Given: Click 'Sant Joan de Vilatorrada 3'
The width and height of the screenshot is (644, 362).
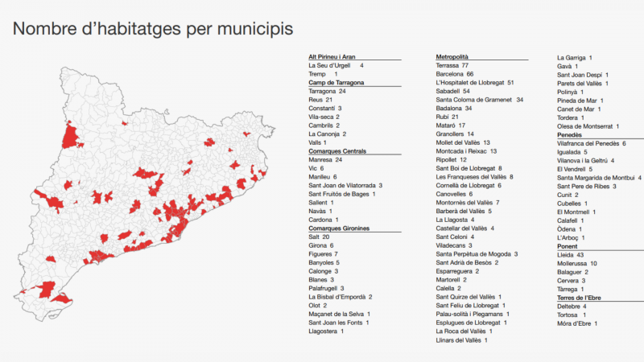Looking at the screenshot, I should click(345, 186).
